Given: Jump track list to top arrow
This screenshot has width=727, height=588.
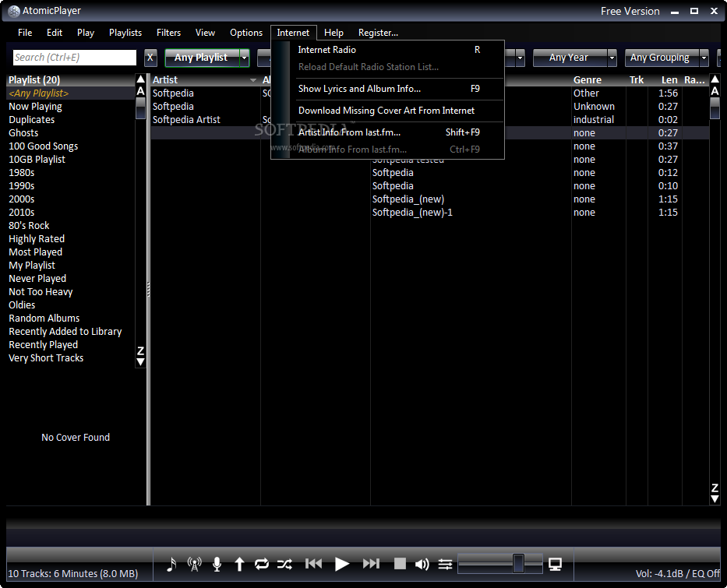Looking at the screenshot, I should point(715,79).
